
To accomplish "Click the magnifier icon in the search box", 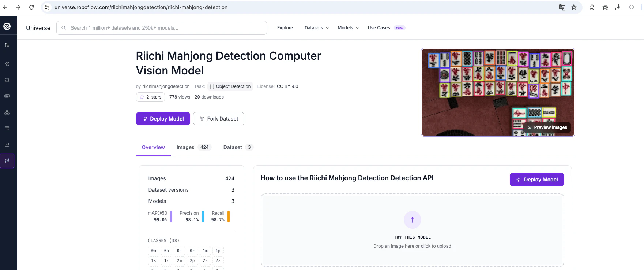I will tap(64, 28).
